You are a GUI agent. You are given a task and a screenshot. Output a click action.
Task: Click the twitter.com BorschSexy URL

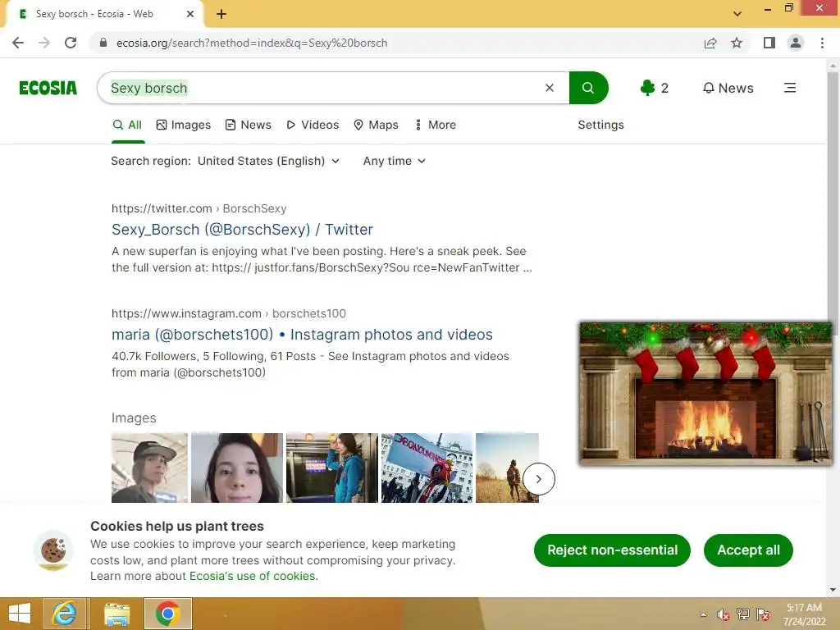[199, 208]
